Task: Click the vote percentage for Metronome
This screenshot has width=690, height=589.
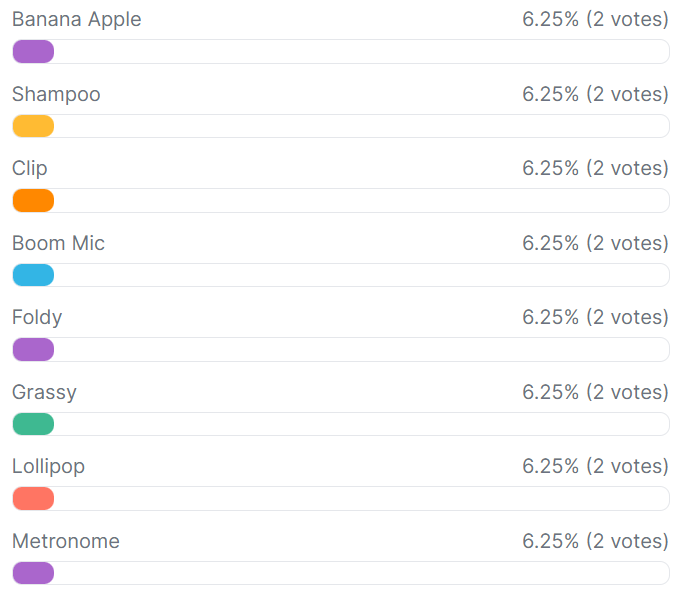Action: pyautogui.click(x=595, y=541)
